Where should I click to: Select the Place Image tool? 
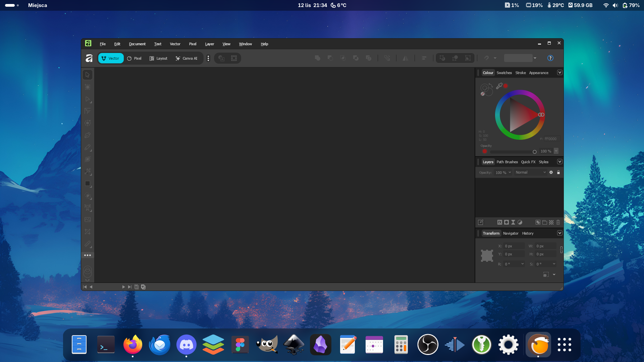coord(88,220)
